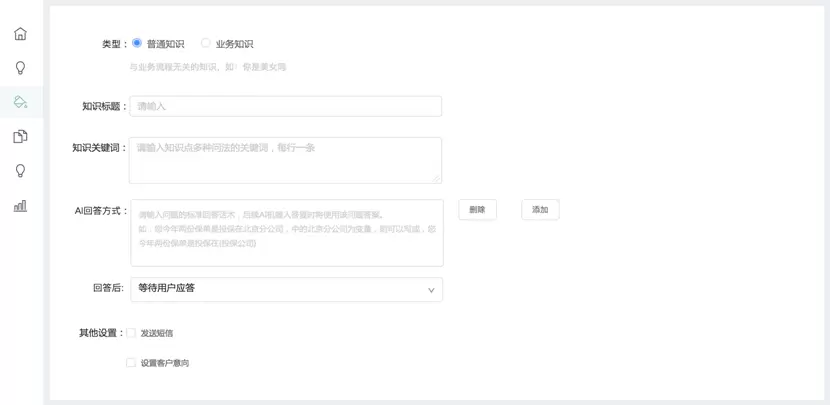Click the 设置客户意向 label text
The image size is (830, 405).
click(165, 363)
